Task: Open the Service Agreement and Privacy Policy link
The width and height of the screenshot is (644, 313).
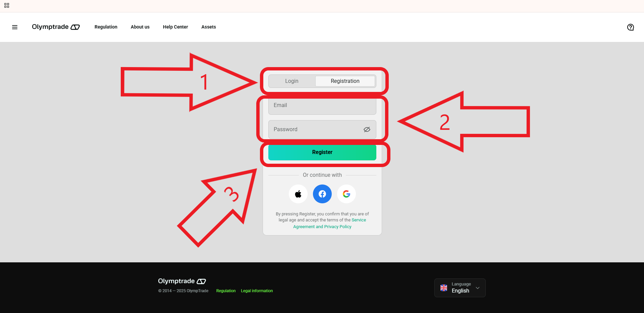Action: [x=322, y=227]
